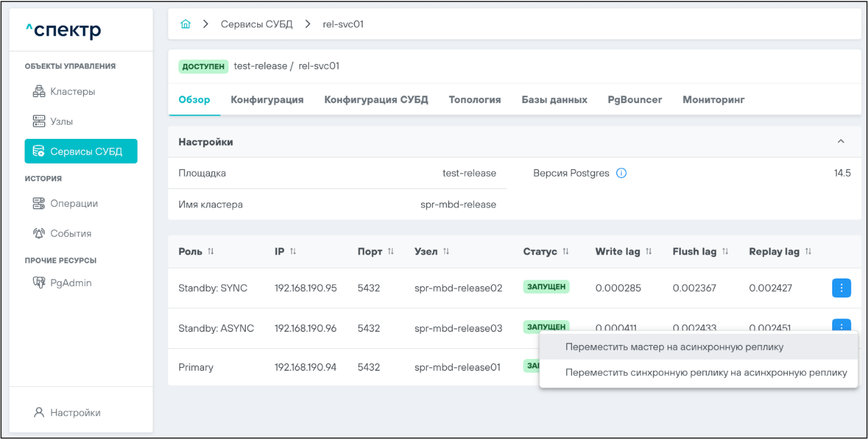Open Операции history page
Viewport: 868px width, 440px height.
point(73,203)
